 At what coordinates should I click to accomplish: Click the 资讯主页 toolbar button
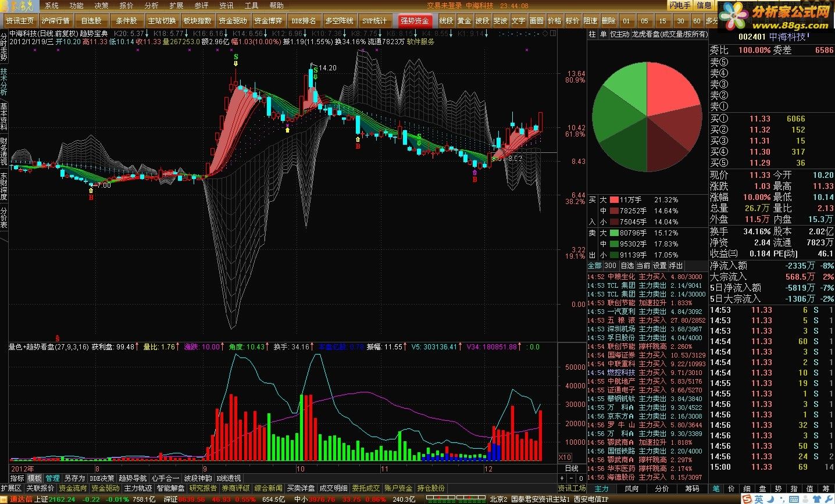(20, 20)
